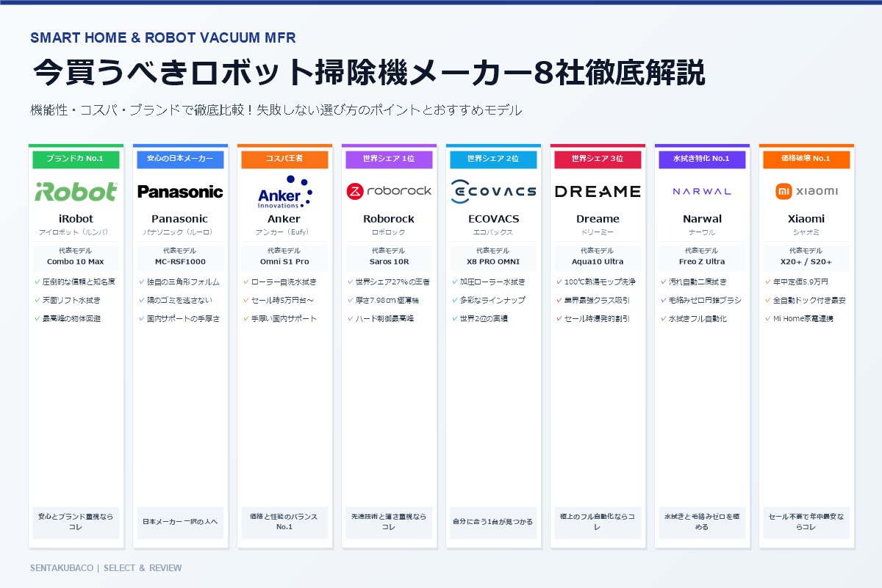The width and height of the screenshot is (882, 588).
Task: Click the シャオミ subtitle
Action: click(x=806, y=232)
